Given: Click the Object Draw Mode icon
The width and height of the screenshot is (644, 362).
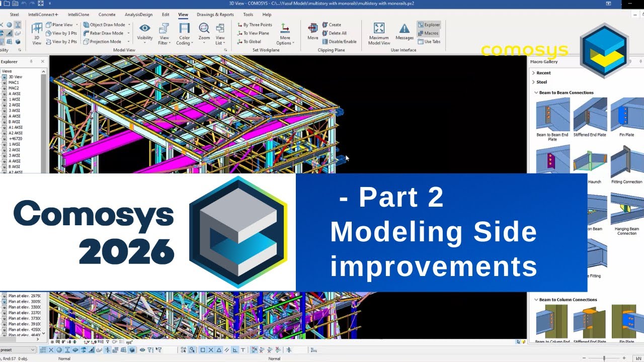Looking at the screenshot, I should [x=86, y=25].
